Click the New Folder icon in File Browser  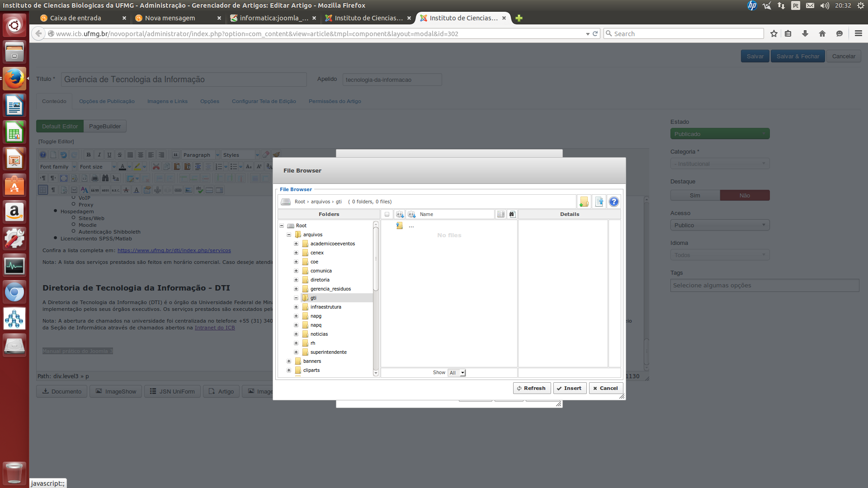584,202
